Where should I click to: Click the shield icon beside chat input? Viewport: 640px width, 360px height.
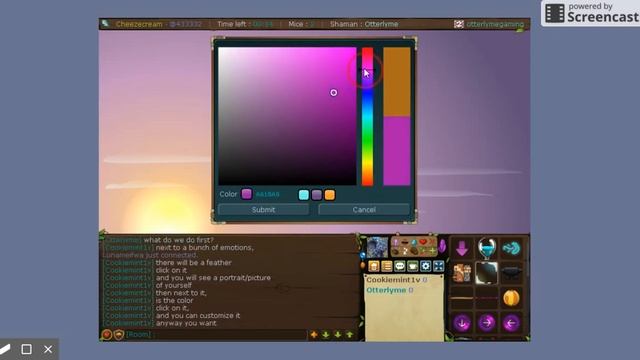click(x=119, y=335)
